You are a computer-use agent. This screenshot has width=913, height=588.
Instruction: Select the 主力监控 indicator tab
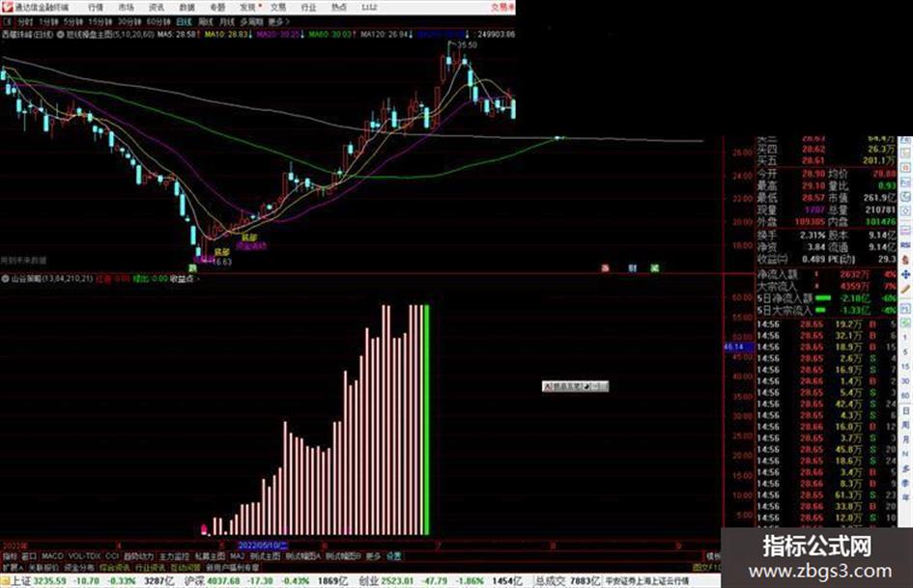174,556
